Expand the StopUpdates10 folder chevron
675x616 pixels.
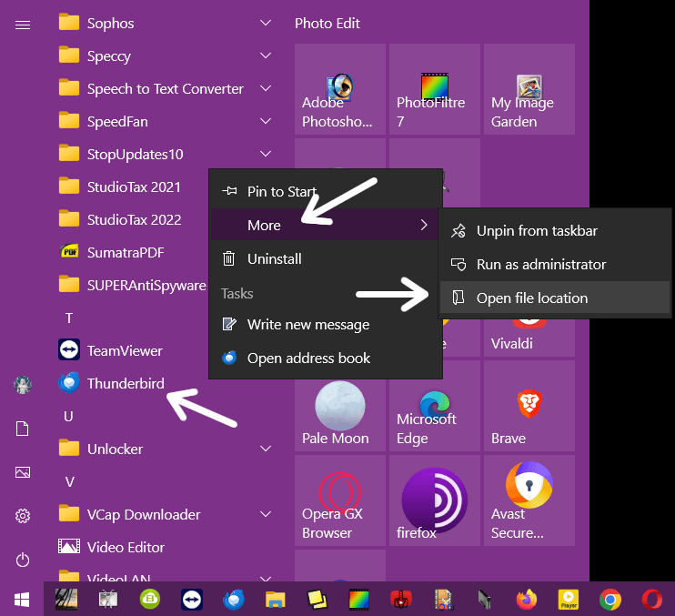(266, 154)
